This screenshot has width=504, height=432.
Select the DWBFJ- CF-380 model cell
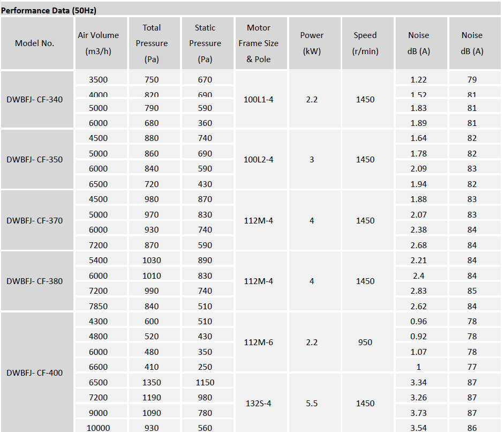[x=35, y=281]
